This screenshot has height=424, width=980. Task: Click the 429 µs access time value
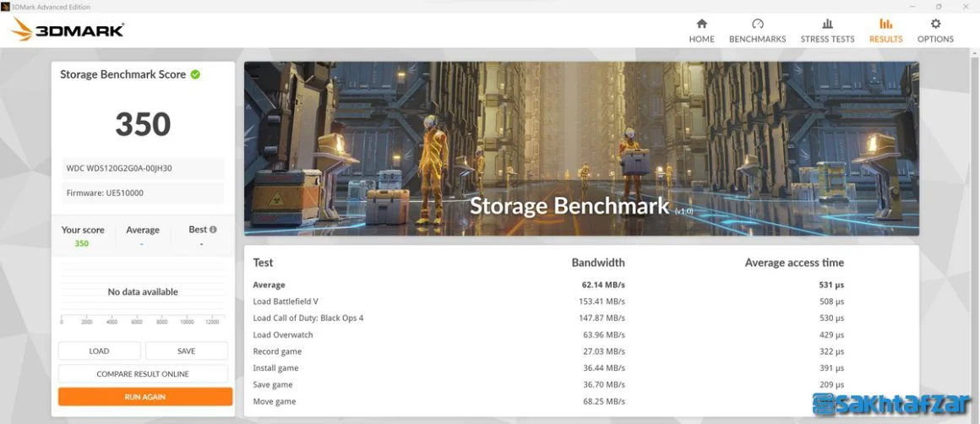pyautogui.click(x=831, y=334)
